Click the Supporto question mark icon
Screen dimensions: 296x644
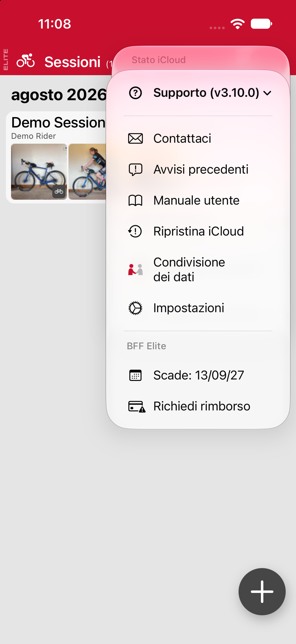tap(135, 93)
